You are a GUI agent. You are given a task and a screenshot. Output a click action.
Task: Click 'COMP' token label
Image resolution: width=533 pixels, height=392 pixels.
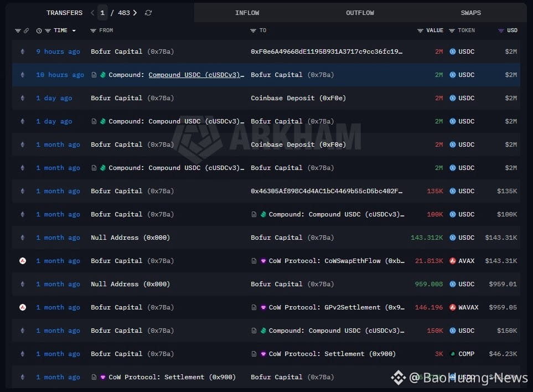coord(466,354)
